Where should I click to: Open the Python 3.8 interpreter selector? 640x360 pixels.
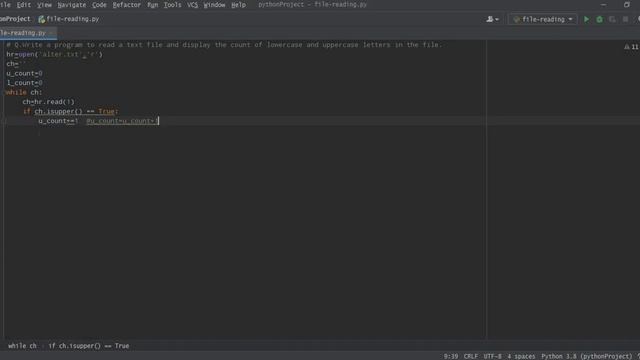(586, 356)
